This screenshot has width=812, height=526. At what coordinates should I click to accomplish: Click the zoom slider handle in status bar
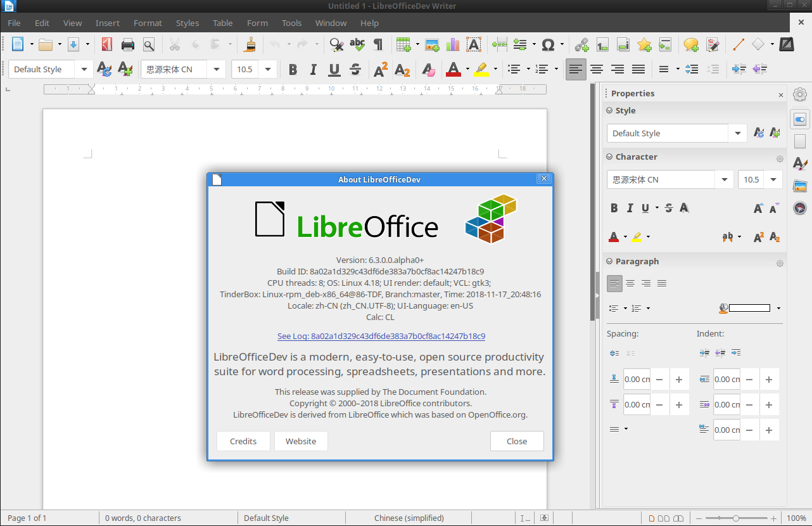(735, 518)
